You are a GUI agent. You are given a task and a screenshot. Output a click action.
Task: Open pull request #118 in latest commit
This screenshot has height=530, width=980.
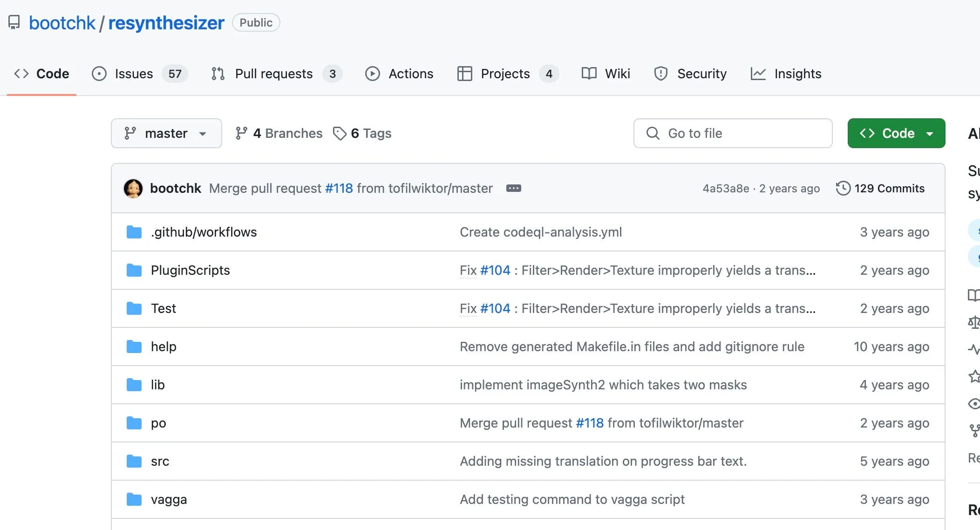[339, 188]
